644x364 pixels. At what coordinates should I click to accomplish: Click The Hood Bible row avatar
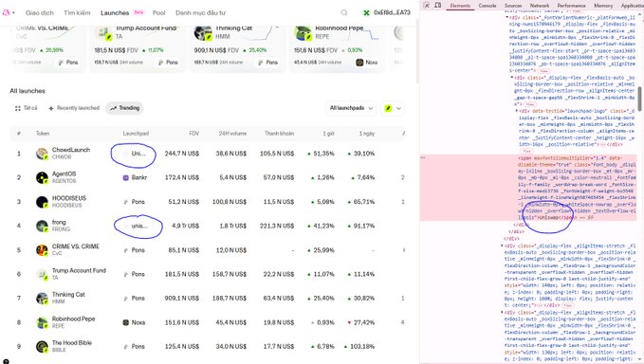point(42,347)
